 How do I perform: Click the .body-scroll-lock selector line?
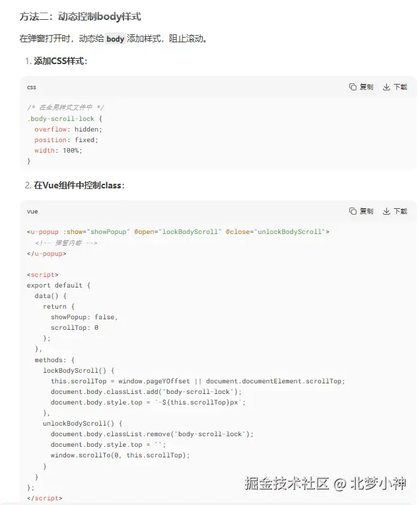pos(64,118)
